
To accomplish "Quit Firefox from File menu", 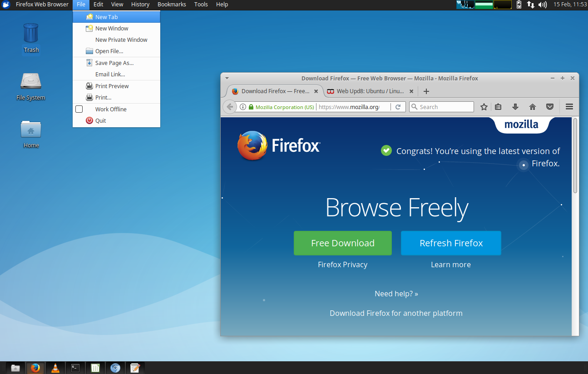I will [116, 120].
